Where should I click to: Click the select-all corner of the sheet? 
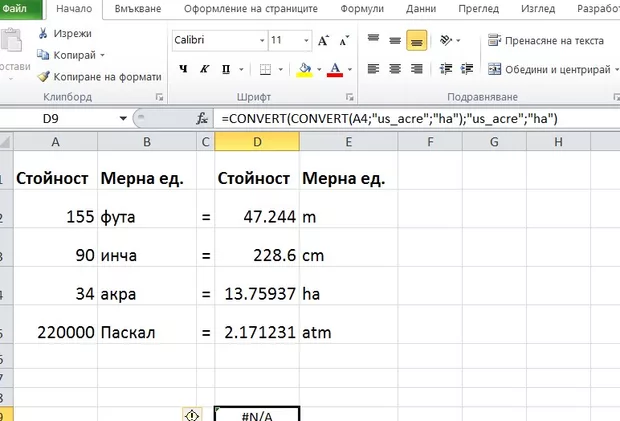(6, 142)
